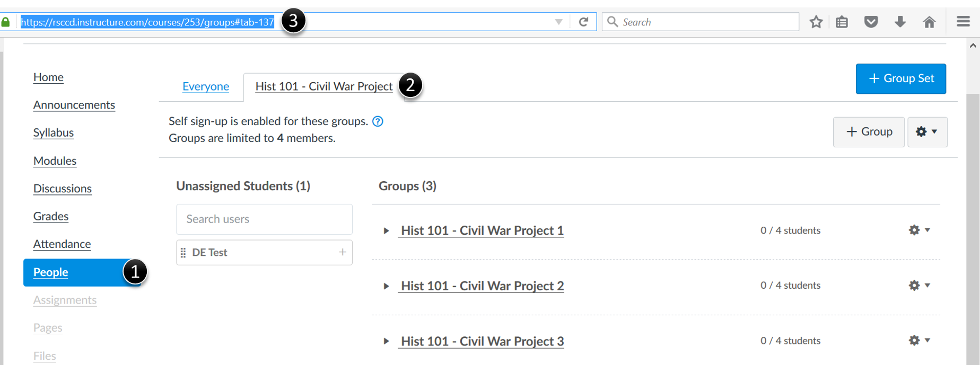Image resolution: width=980 pixels, height=365 pixels.
Task: Click the self sign-up help icon
Action: [378, 121]
